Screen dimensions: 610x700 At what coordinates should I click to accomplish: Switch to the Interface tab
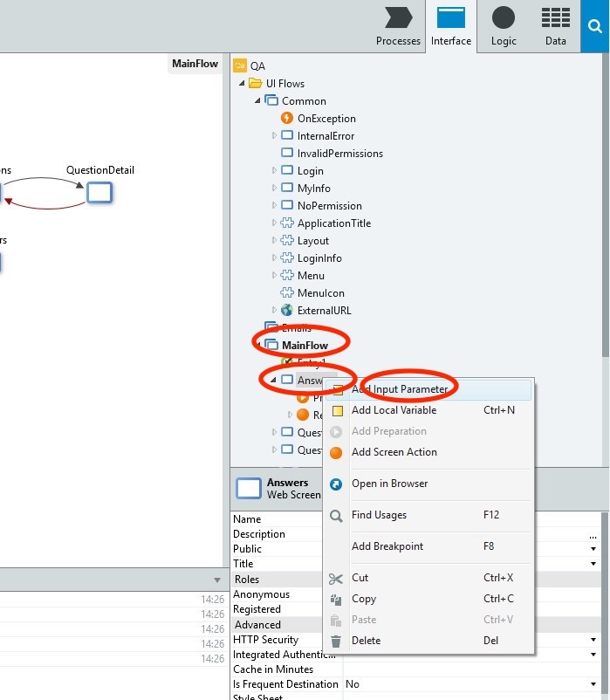point(450,26)
